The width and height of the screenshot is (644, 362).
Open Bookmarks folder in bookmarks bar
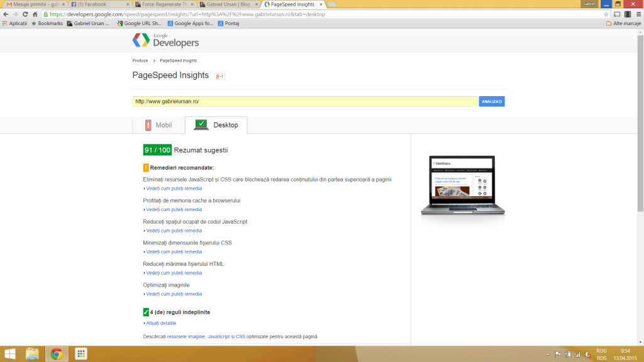[x=47, y=23]
